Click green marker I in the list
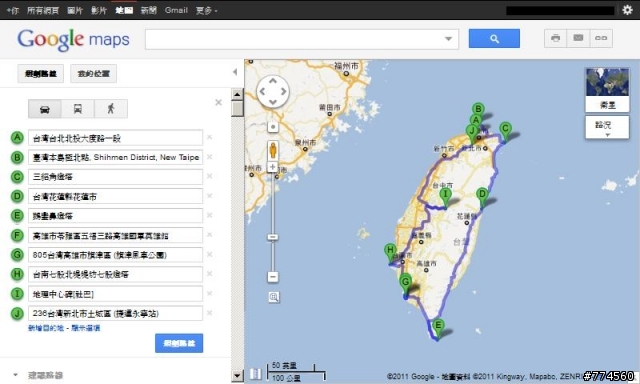This screenshot has height=384, width=640. coord(17,293)
